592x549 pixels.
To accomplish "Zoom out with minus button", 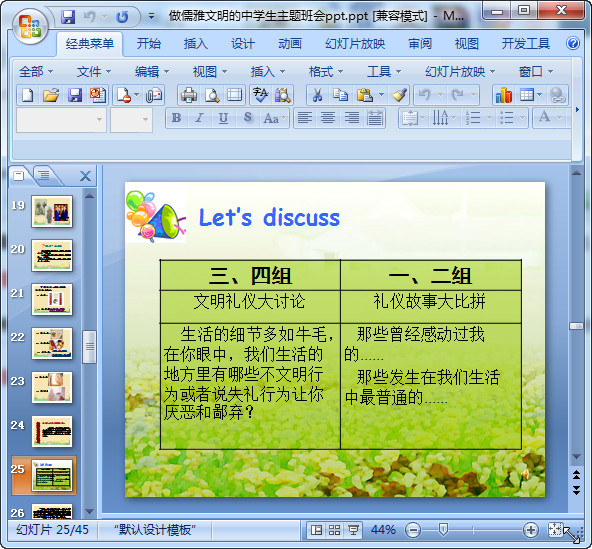I will tap(413, 530).
